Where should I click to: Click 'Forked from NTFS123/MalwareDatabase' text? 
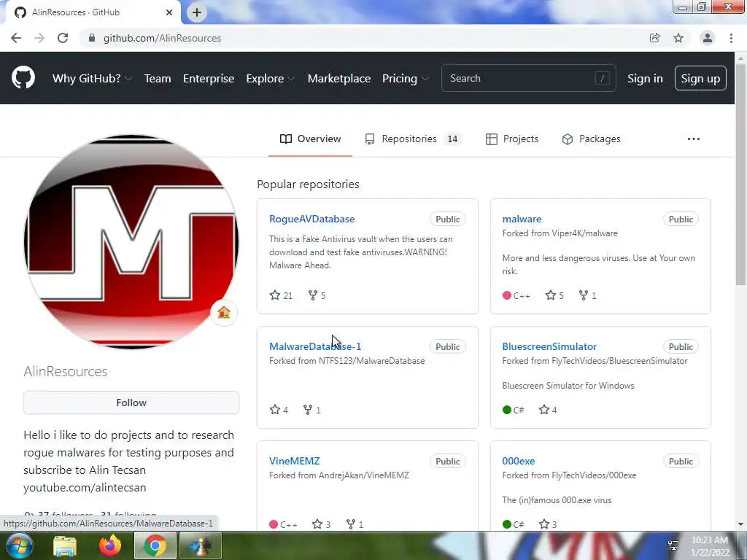point(347,361)
